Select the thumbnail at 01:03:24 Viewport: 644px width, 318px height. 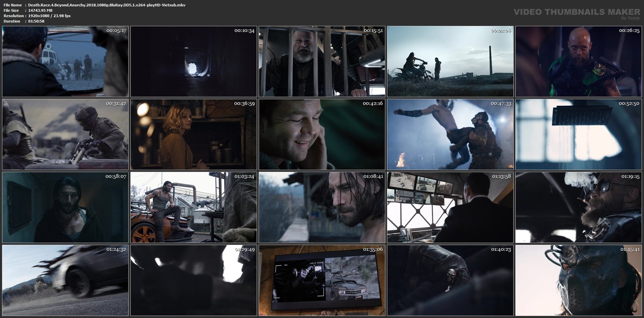(x=194, y=207)
